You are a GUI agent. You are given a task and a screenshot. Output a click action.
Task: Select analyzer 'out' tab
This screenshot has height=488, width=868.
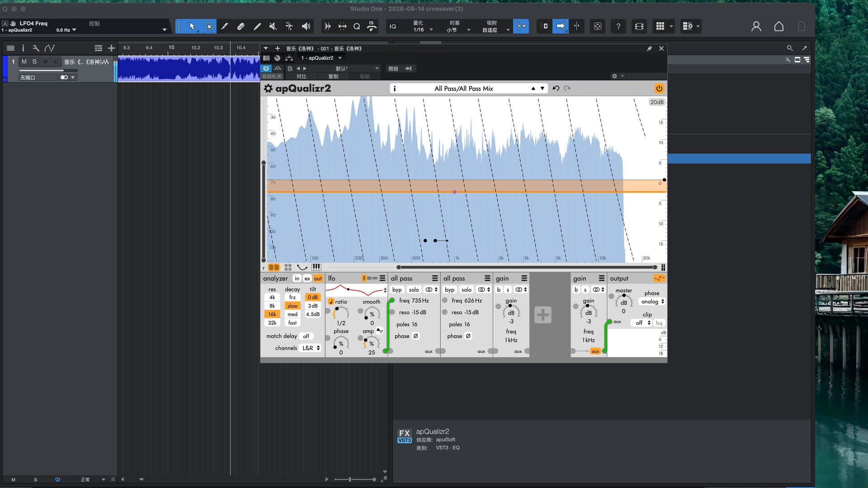click(x=318, y=278)
